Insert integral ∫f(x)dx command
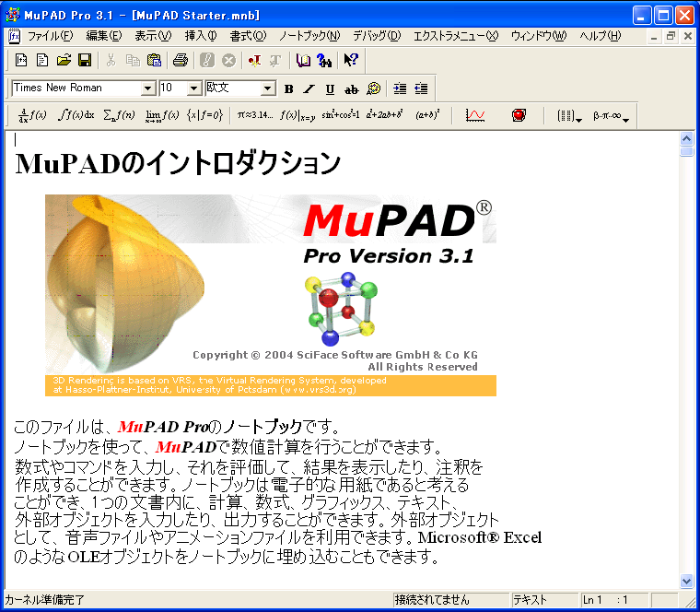The image size is (700, 612). (76, 116)
